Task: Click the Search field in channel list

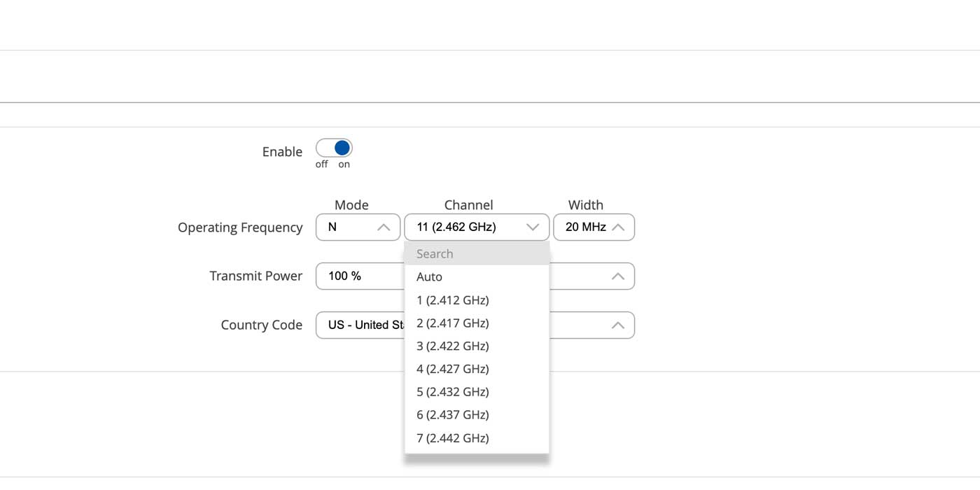Action: coord(476,254)
